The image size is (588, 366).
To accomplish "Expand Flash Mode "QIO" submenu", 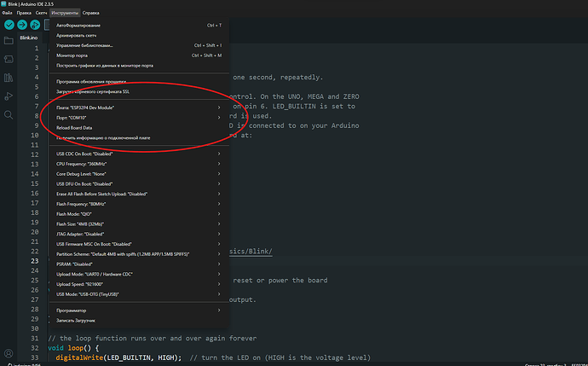I will (x=139, y=214).
